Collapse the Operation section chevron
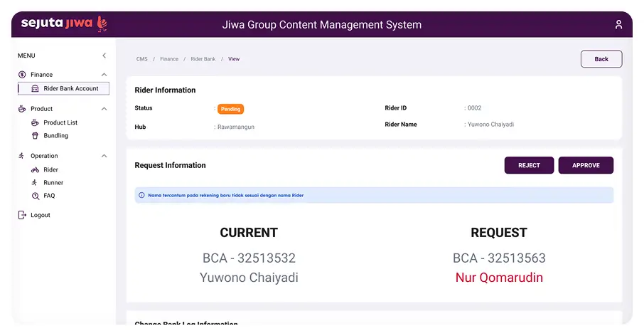 104,156
